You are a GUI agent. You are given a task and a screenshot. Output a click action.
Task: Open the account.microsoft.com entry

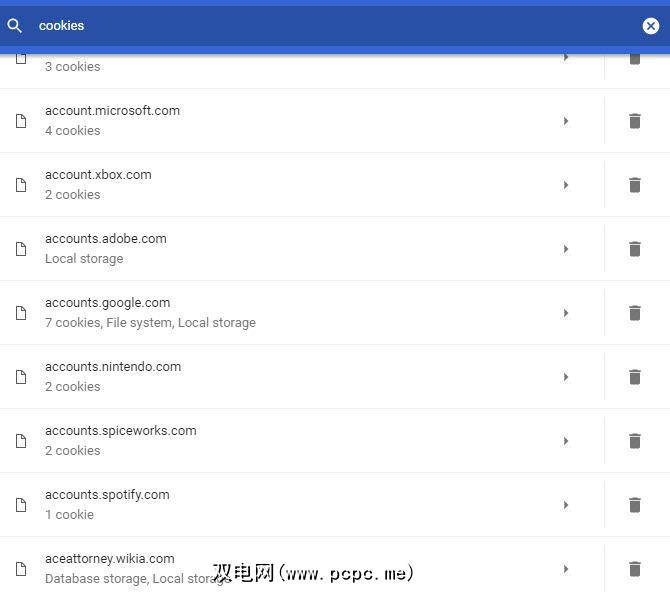[302, 121]
